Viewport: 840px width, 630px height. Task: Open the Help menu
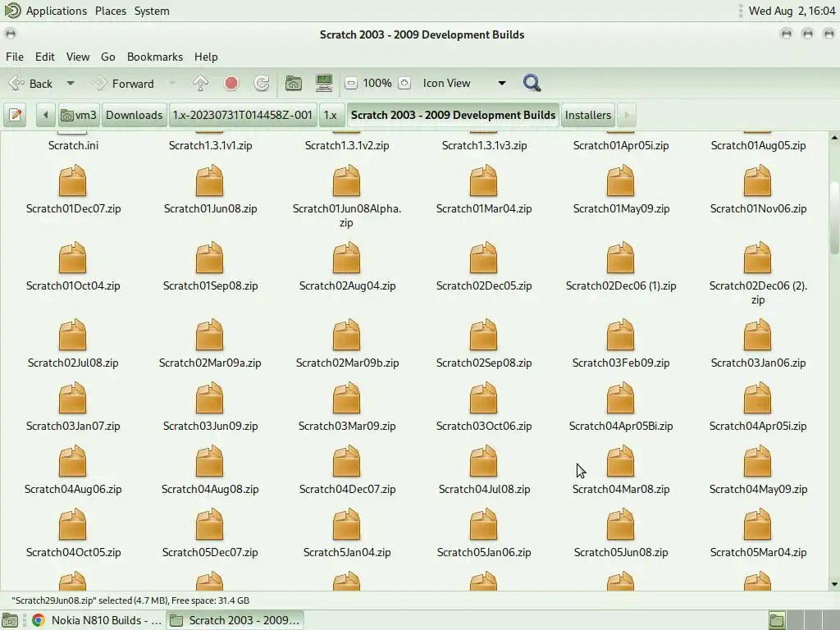206,57
